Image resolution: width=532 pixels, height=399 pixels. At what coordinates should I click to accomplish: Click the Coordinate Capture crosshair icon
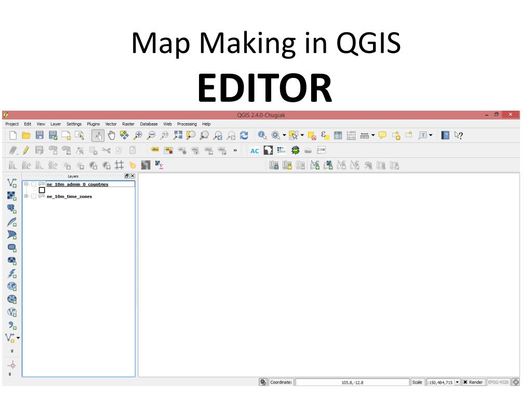coord(12,365)
